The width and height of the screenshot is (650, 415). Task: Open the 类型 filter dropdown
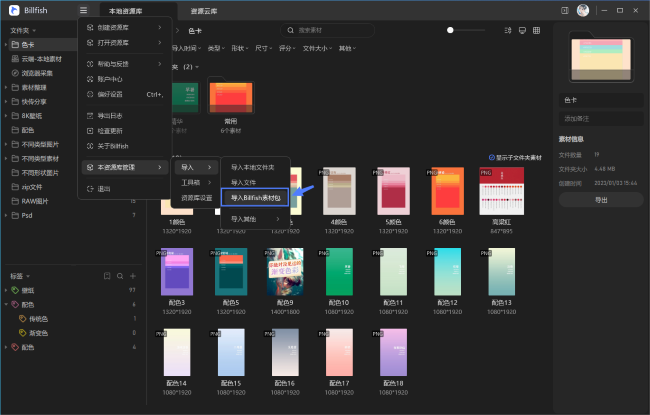point(214,48)
